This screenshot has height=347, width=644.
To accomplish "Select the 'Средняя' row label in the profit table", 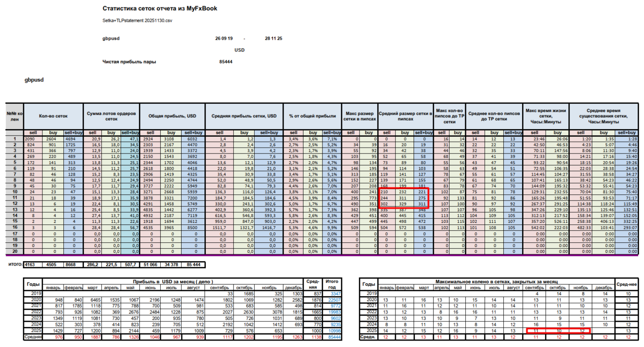I will click(x=33, y=338).
